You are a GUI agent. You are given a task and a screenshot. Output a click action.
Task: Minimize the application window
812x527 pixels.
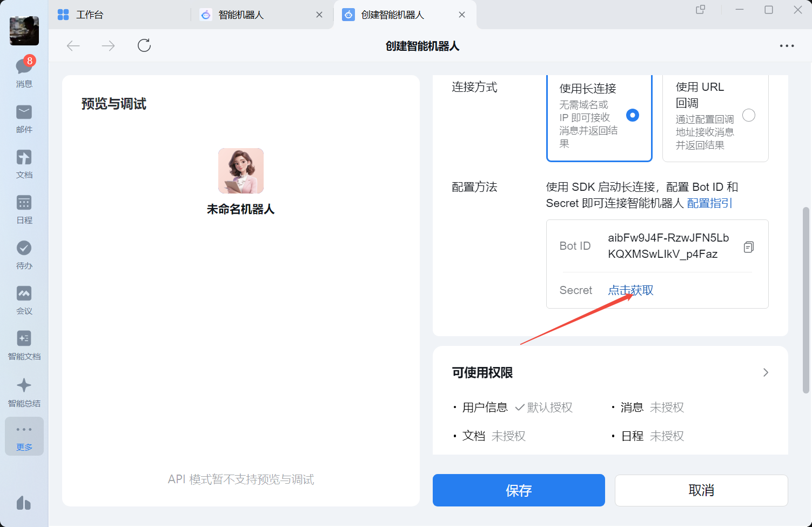click(x=740, y=10)
